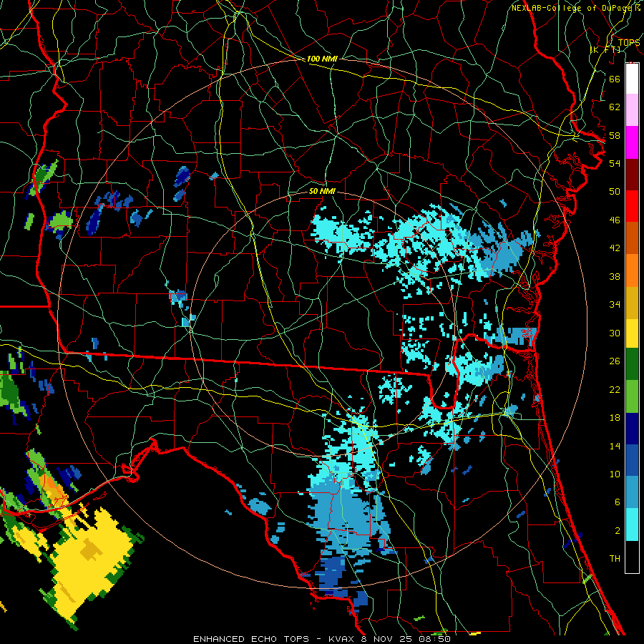The height and width of the screenshot is (644, 644).
Task: Click the '34' legend value
Action: point(615,305)
